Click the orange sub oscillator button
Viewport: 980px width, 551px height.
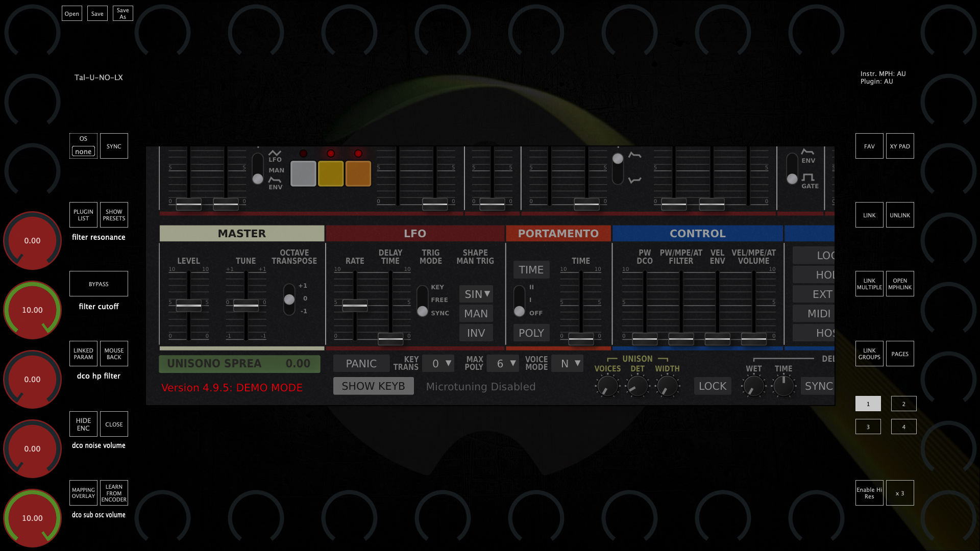pos(358,173)
